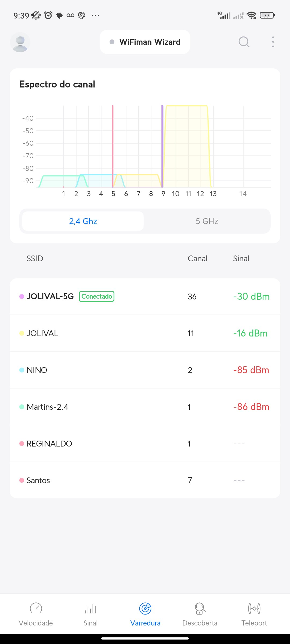Sort networks by Sinal column

[x=241, y=258]
